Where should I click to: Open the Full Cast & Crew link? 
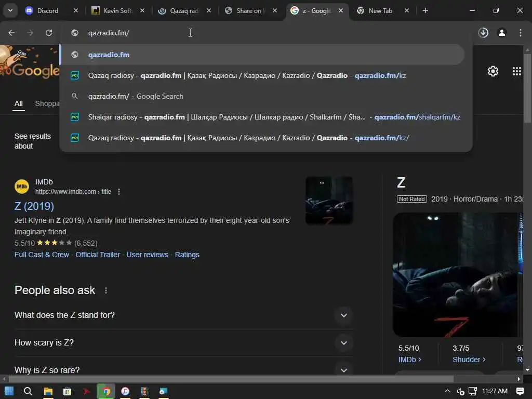point(42,255)
